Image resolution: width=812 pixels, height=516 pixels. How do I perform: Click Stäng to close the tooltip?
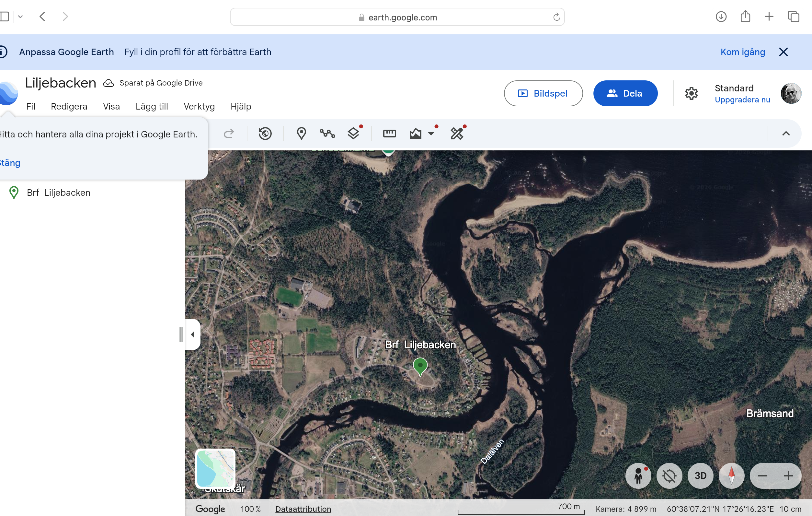pyautogui.click(x=10, y=163)
